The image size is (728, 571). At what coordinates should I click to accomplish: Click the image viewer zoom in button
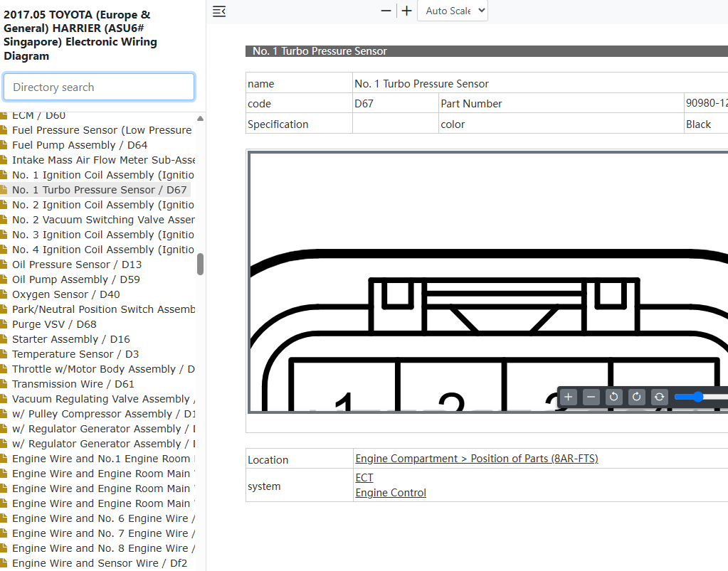(x=569, y=397)
